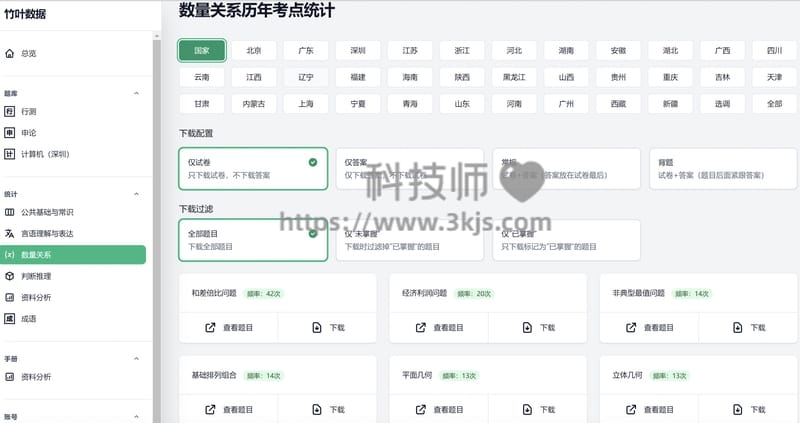Switch to 选调 category
Viewport: 800px width, 423px height.
click(722, 104)
